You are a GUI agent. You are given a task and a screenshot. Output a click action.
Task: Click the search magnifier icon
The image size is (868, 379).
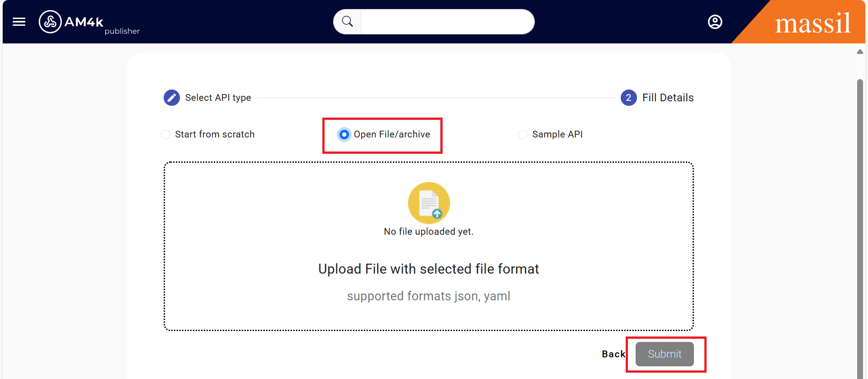point(347,22)
